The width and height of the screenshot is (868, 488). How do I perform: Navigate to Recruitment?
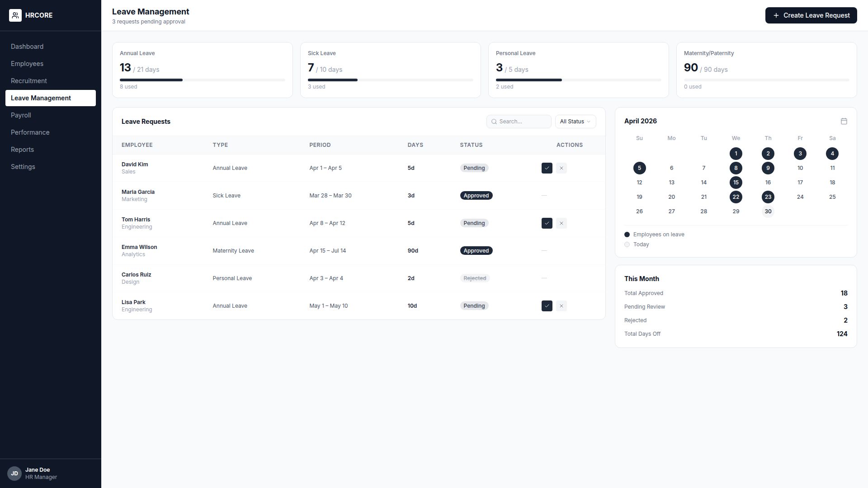point(51,81)
